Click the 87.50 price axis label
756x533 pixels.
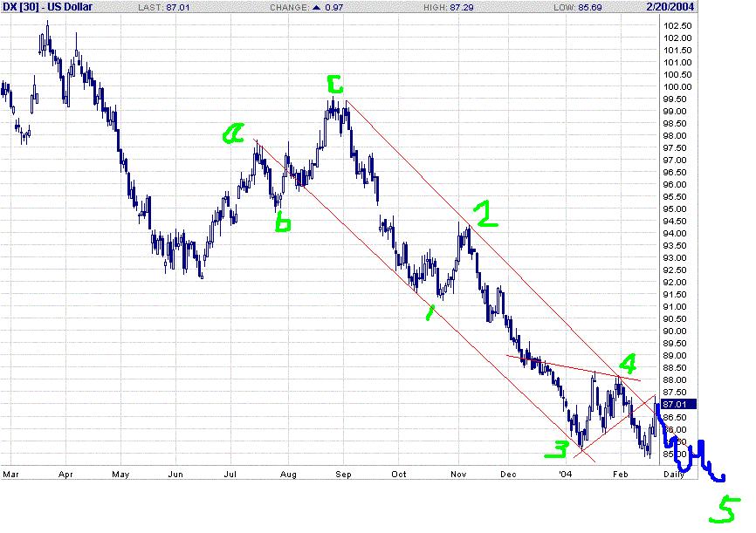click(675, 392)
